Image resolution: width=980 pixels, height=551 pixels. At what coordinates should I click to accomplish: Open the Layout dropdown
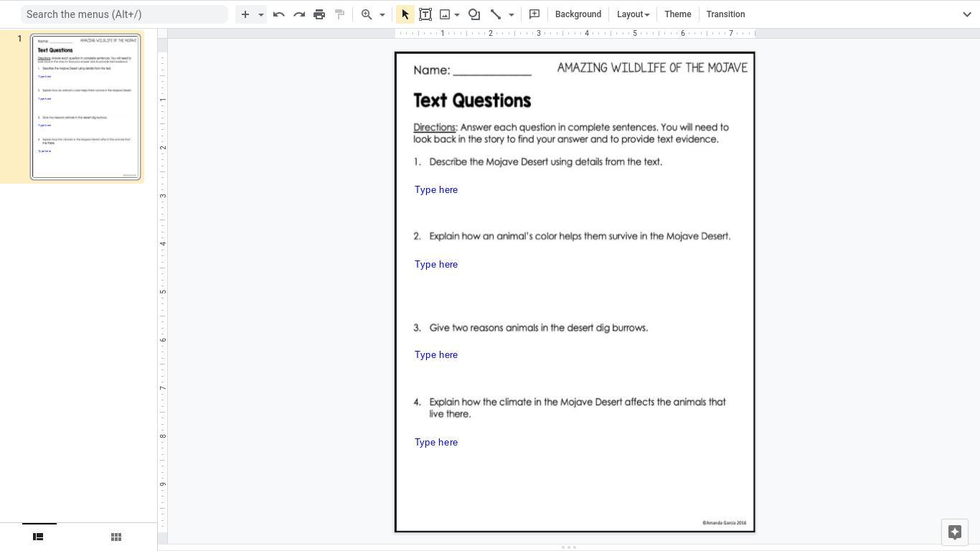pyautogui.click(x=633, y=14)
